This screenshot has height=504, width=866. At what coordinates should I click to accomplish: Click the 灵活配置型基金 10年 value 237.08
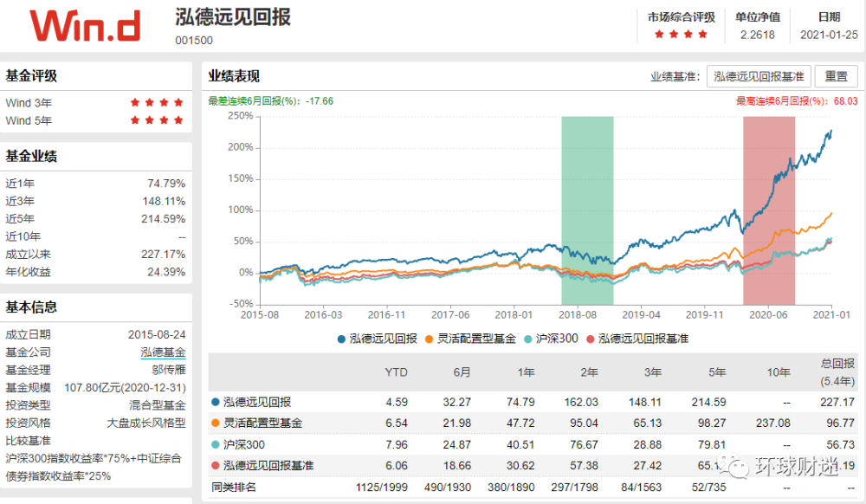(772, 423)
